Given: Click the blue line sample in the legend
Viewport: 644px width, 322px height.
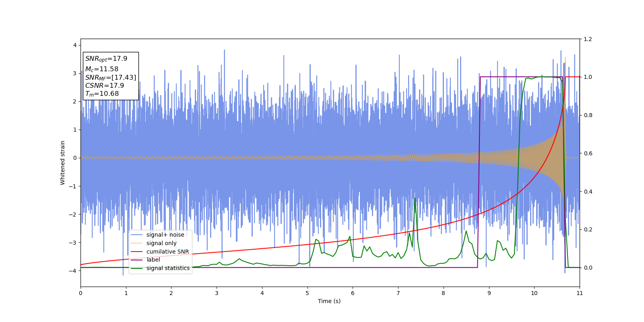Looking at the screenshot, I should (137, 235).
